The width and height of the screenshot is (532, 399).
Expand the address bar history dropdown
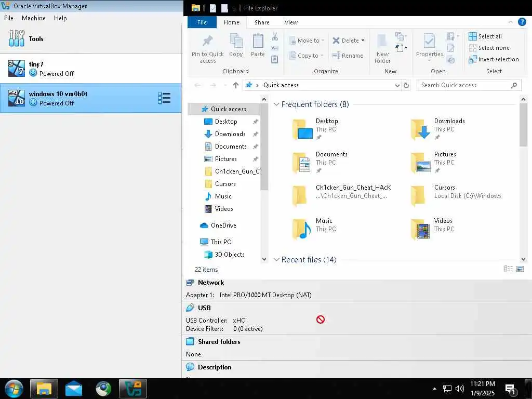397,86
